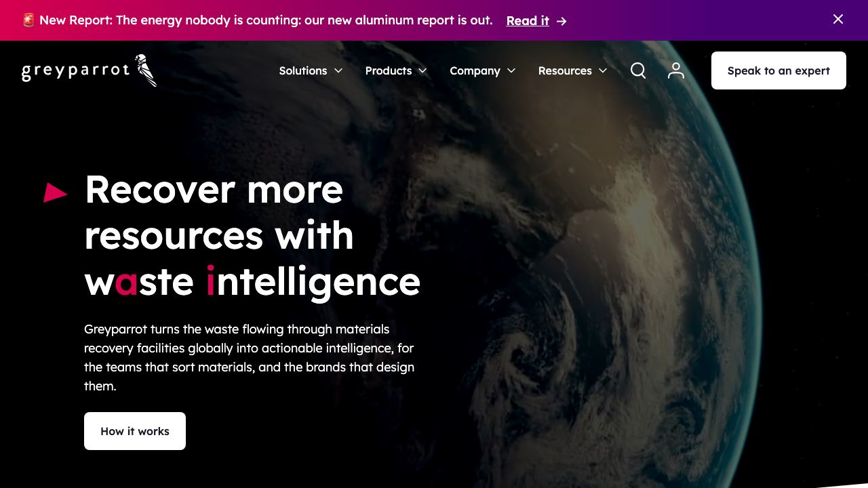This screenshot has width=868, height=488.
Task: Click the pink play triangle by headline
Action: [x=56, y=192]
